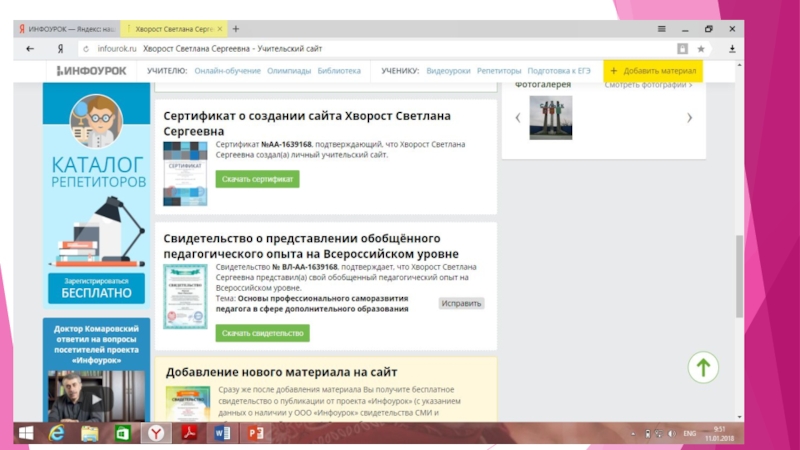Click Скачать свидетельство green button
800x450 pixels.
pyautogui.click(x=262, y=333)
